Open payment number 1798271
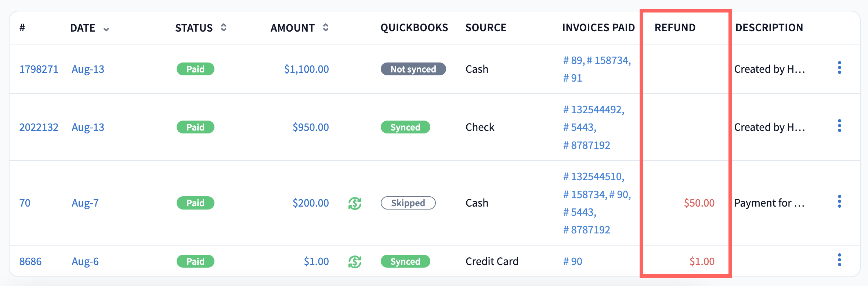 (39, 69)
